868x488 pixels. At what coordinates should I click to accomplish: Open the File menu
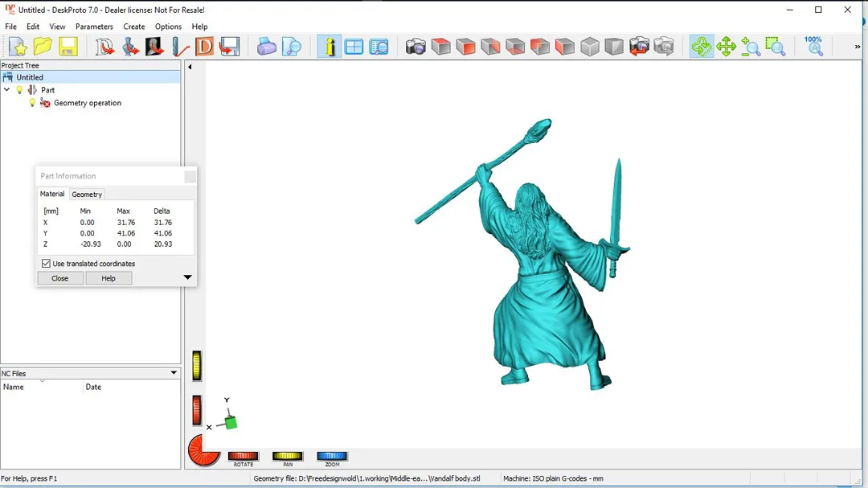10,27
